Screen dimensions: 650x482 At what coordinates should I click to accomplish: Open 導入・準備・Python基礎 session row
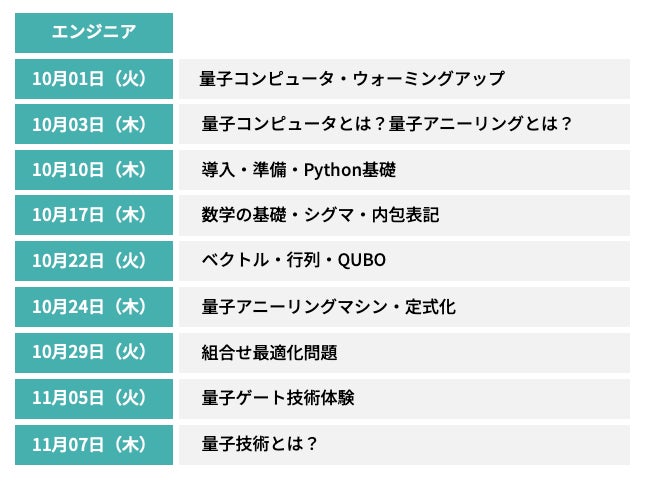405,170
